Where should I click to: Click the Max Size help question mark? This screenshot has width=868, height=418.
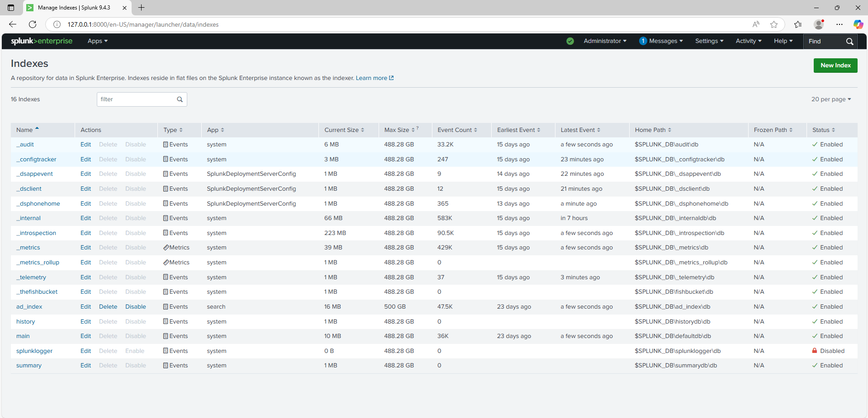(417, 128)
